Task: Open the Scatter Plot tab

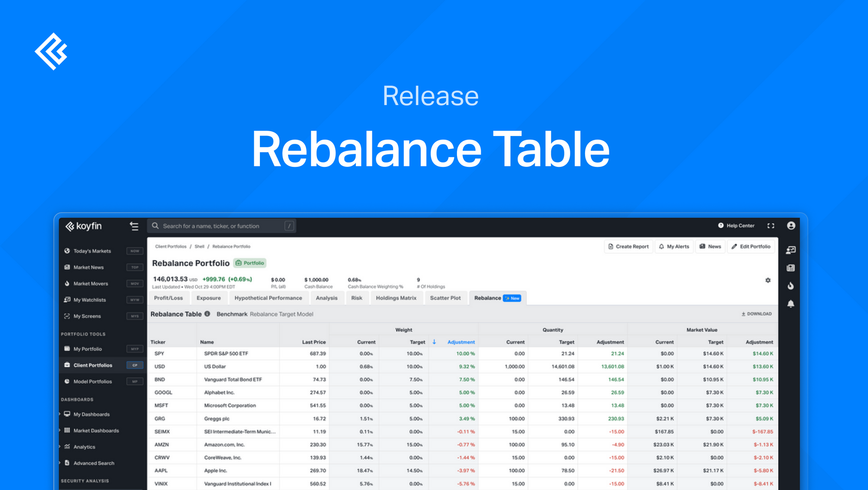Action: [x=445, y=298]
